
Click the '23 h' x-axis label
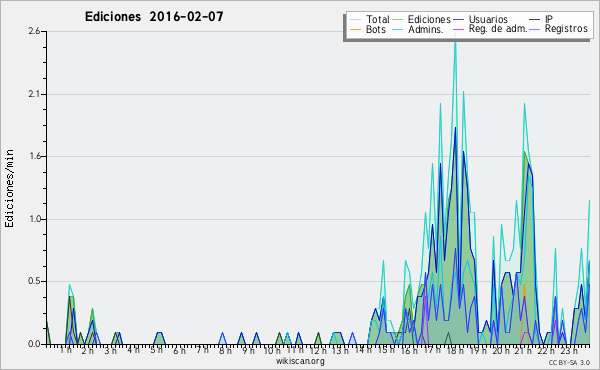(569, 351)
